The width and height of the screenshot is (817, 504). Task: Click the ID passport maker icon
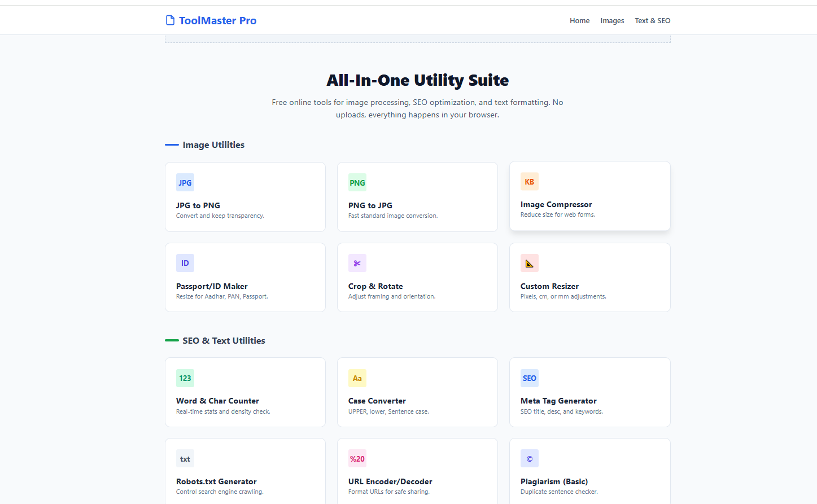tap(185, 264)
